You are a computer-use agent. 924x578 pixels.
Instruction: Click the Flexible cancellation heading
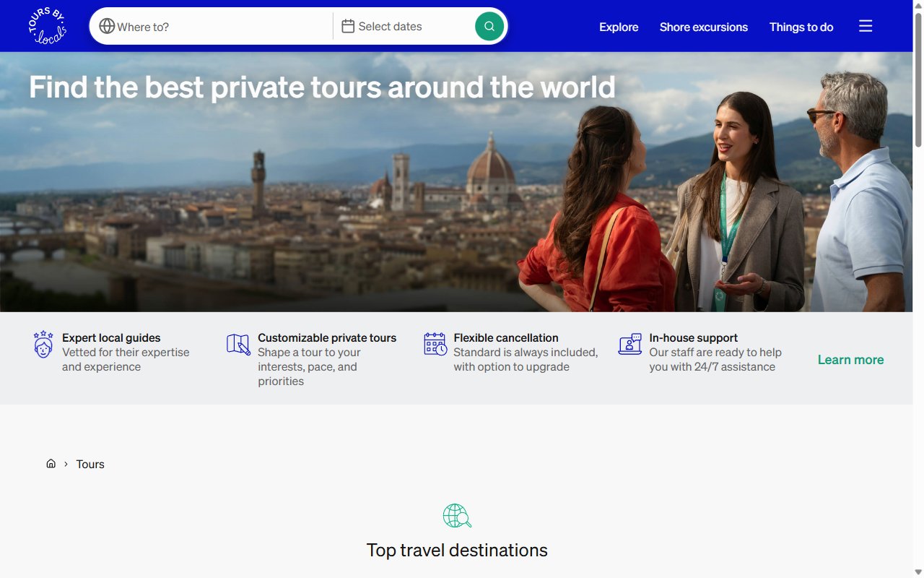506,337
